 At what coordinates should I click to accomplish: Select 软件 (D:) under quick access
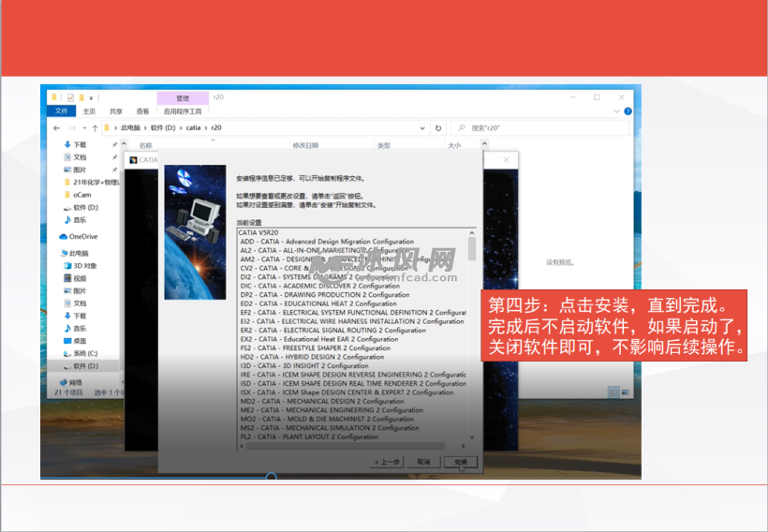pyautogui.click(x=81, y=208)
